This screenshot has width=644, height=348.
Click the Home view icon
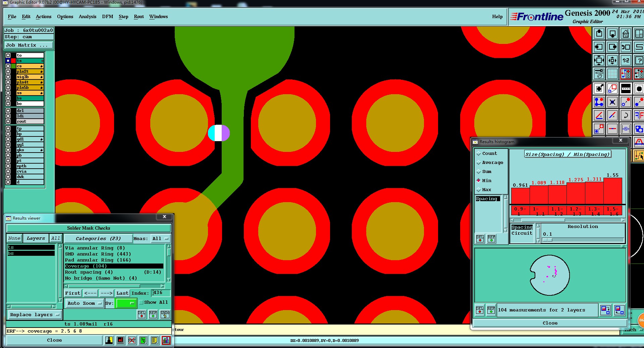pos(626,34)
